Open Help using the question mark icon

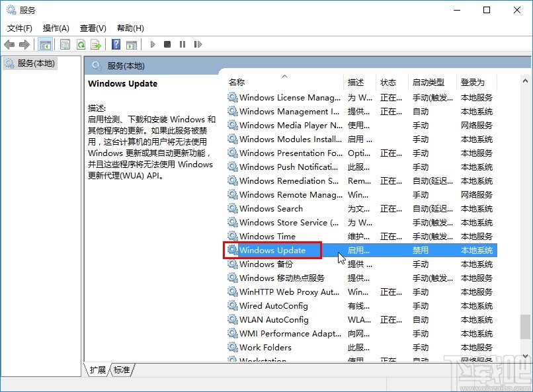click(115, 44)
